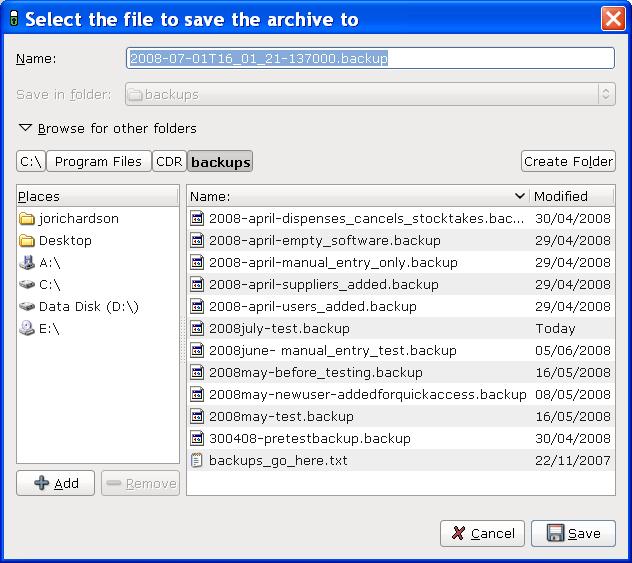This screenshot has height=563, width=632.
Task: Select jorichardson in the Places list
Action: coord(98,219)
